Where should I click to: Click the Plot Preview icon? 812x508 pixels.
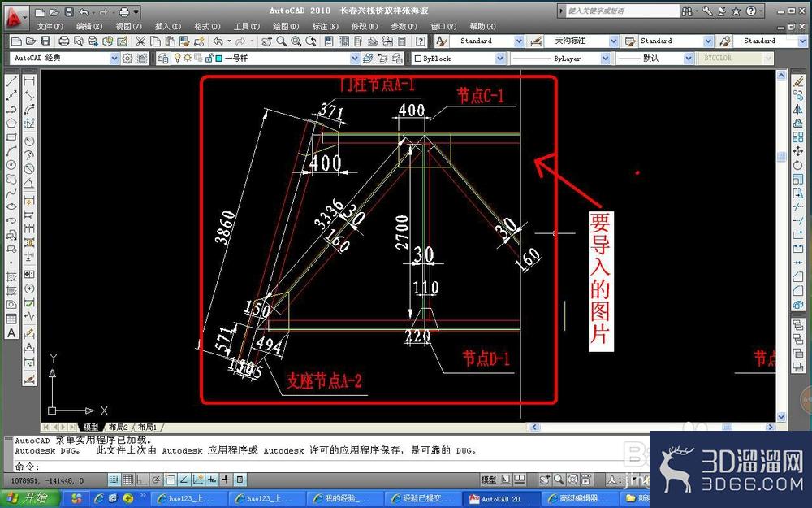(x=79, y=41)
